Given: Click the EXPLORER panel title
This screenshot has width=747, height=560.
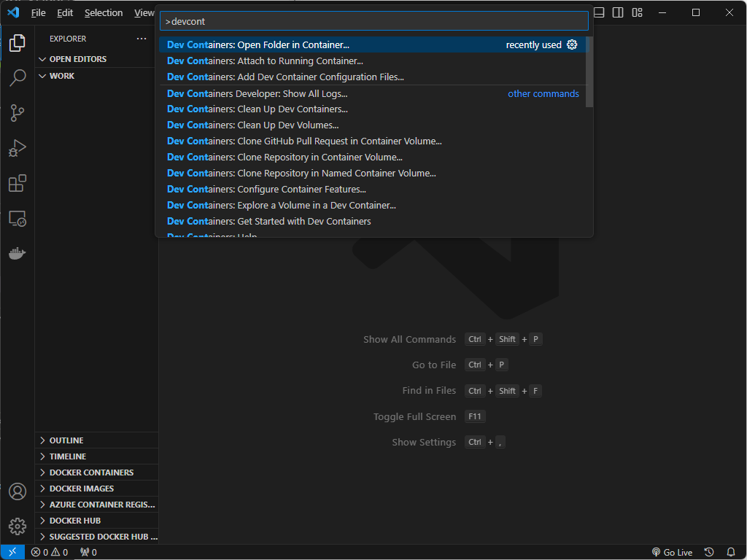Looking at the screenshot, I should (68, 39).
